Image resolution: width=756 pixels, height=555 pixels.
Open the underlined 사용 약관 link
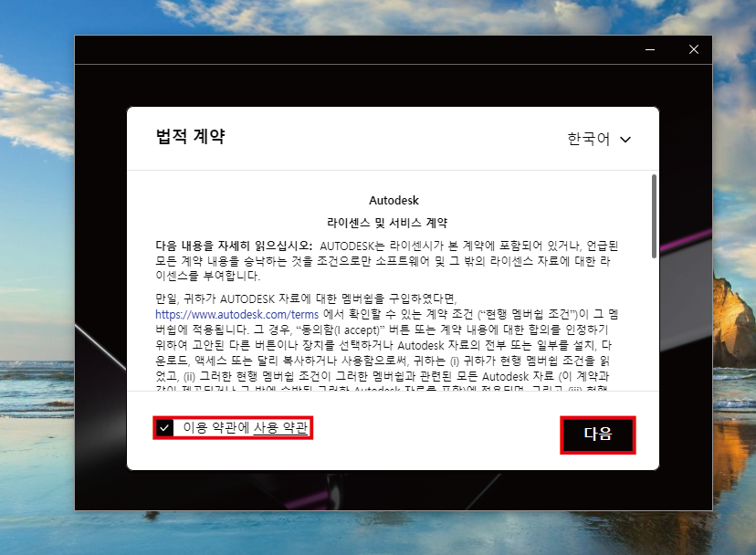(280, 428)
